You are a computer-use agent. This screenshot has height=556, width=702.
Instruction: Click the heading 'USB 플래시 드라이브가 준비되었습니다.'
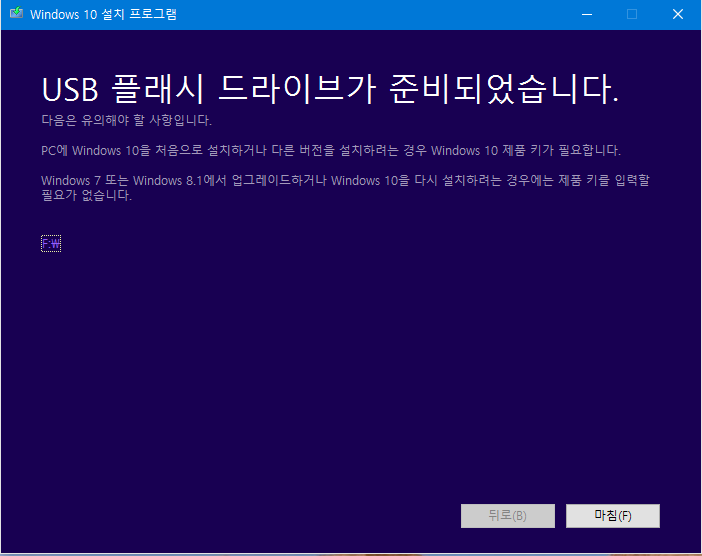tap(330, 90)
